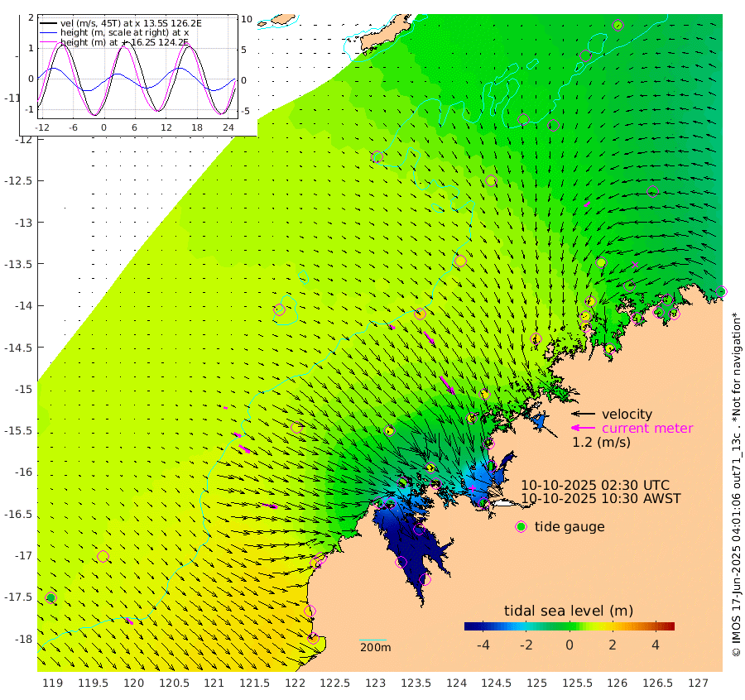The height and width of the screenshot is (700, 745).
Task: Select tide gauge marker at map's top-right near 126E
Action: click(618, 25)
